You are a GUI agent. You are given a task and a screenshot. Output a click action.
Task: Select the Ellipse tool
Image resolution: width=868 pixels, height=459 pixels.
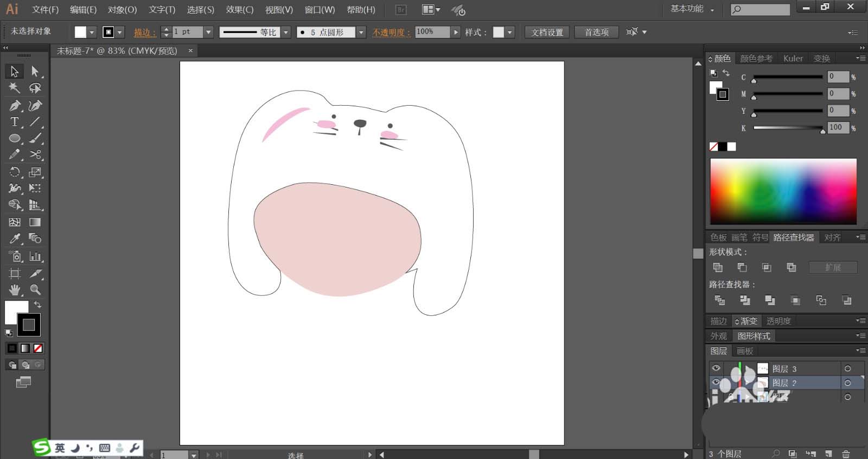pyautogui.click(x=15, y=139)
